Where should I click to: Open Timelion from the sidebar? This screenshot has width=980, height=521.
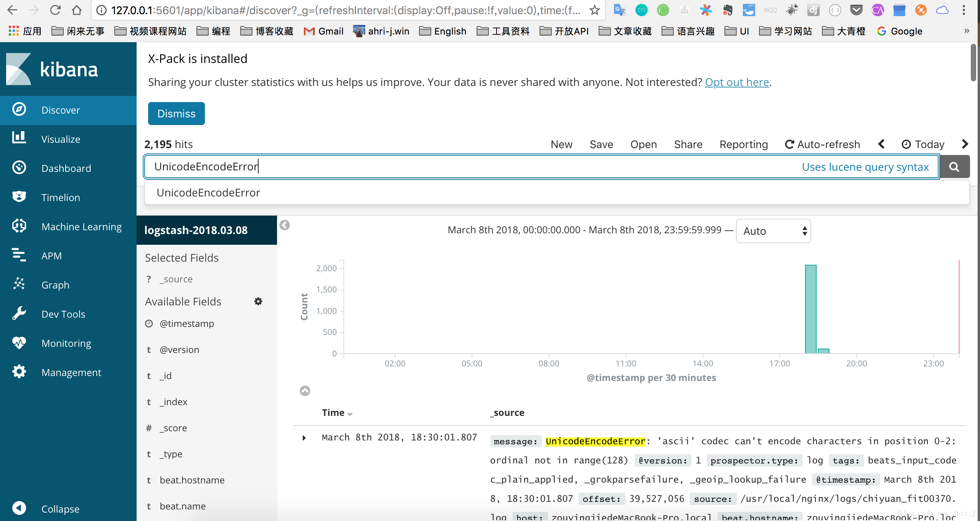click(68, 198)
